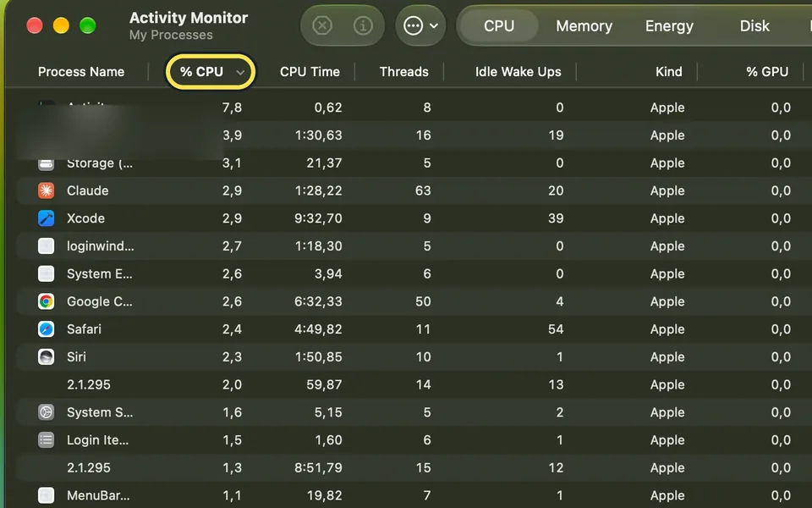Select the Storage drive icon

[x=46, y=164]
